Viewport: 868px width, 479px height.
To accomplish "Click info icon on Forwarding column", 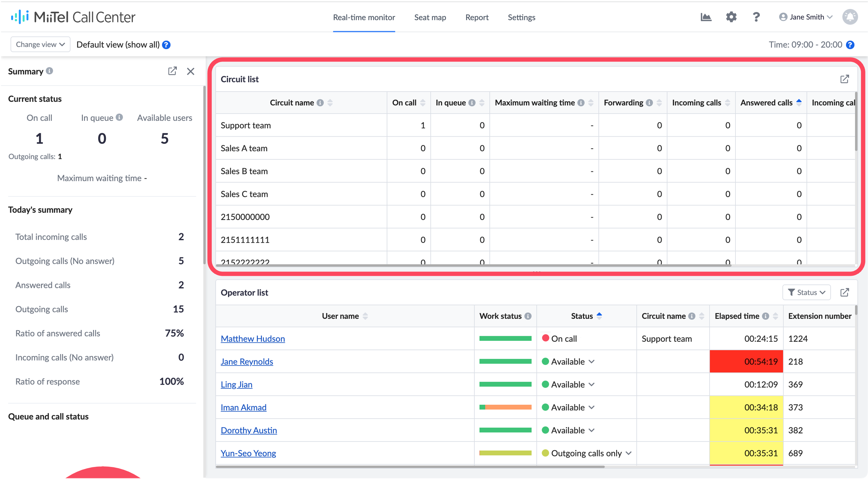I will coord(649,103).
